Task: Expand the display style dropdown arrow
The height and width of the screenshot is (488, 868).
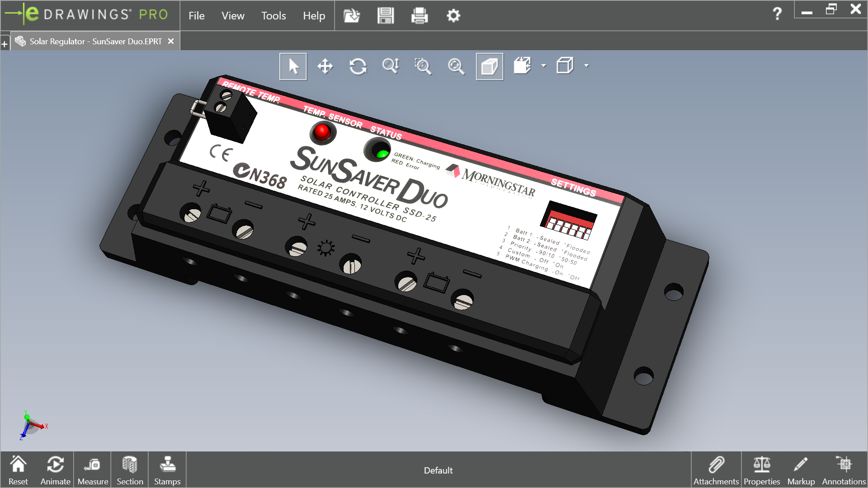Action: (x=586, y=66)
